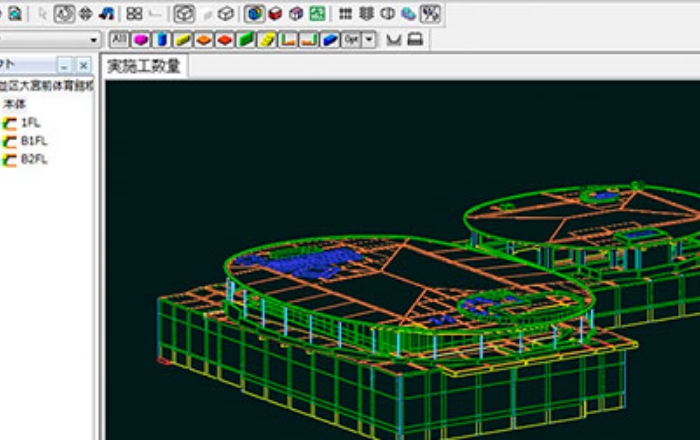The width and height of the screenshot is (700, 440).
Task: Select the red cube view icon
Action: coord(274,14)
